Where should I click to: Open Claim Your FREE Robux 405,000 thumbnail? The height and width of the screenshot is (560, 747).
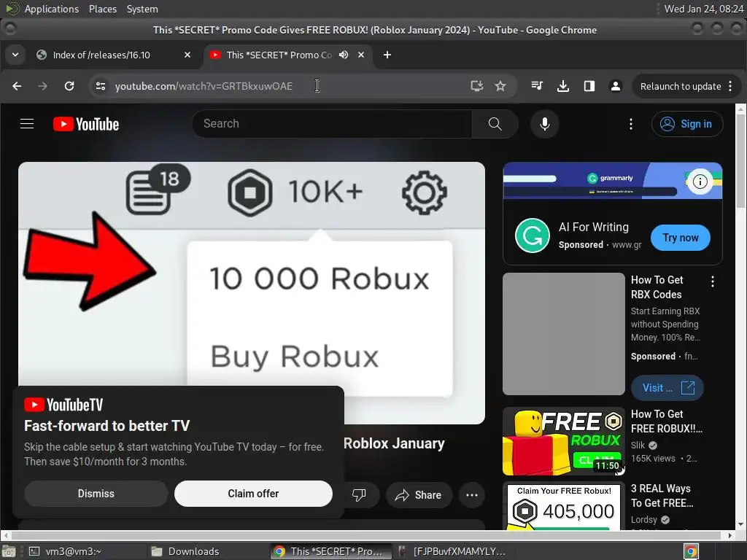(x=564, y=506)
